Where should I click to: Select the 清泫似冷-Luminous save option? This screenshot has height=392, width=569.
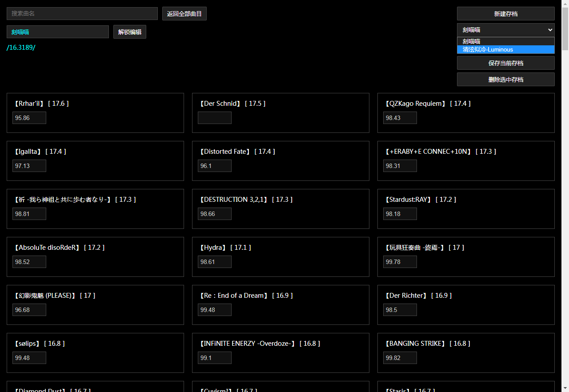tap(506, 49)
